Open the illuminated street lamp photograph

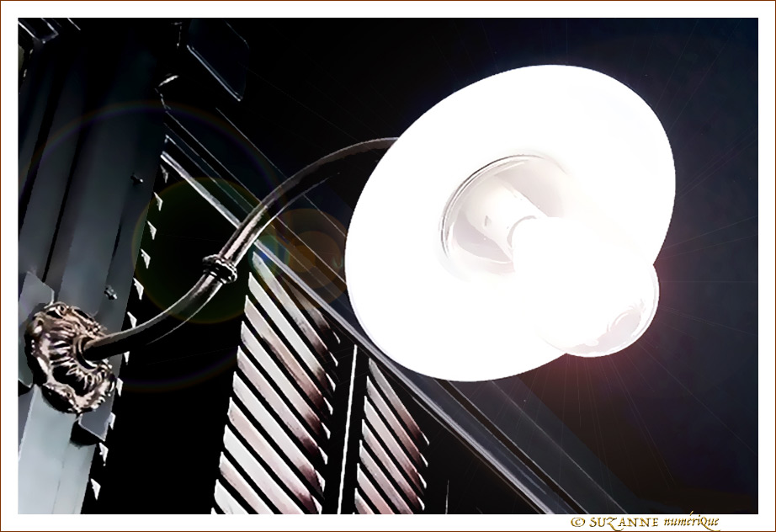(x=388, y=266)
